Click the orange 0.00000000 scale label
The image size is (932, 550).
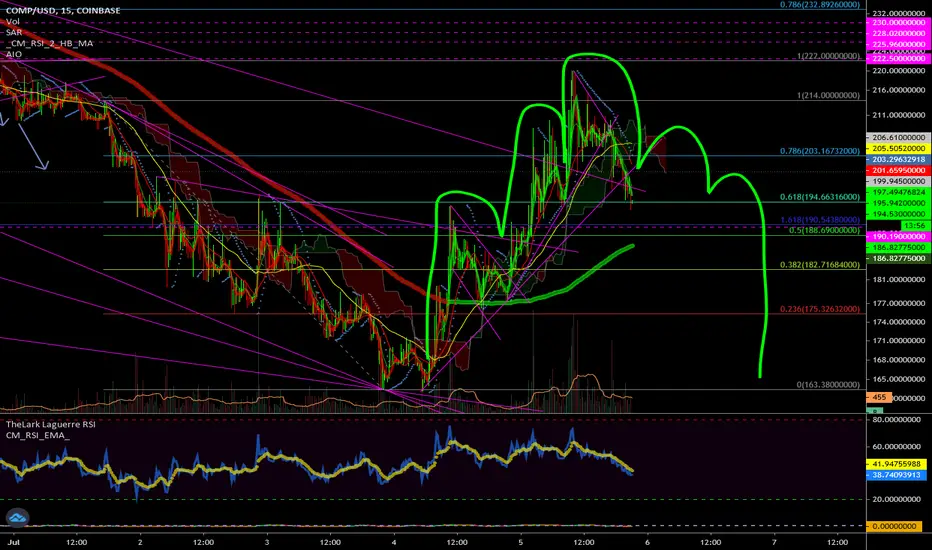[x=895, y=526]
